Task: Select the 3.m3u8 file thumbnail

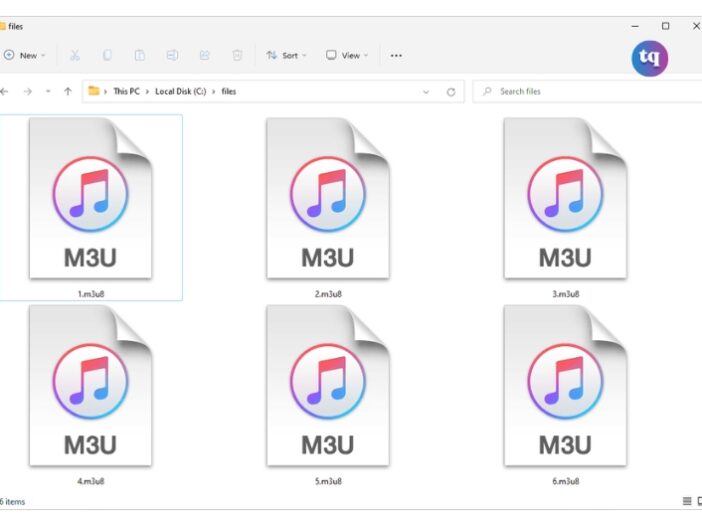Action: coord(565,198)
